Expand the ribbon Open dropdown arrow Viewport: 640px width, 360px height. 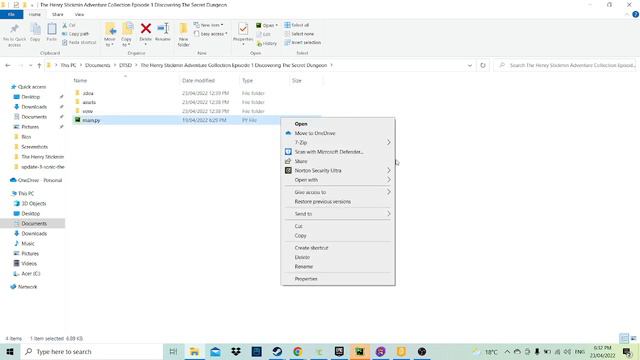pyautogui.click(x=276, y=25)
